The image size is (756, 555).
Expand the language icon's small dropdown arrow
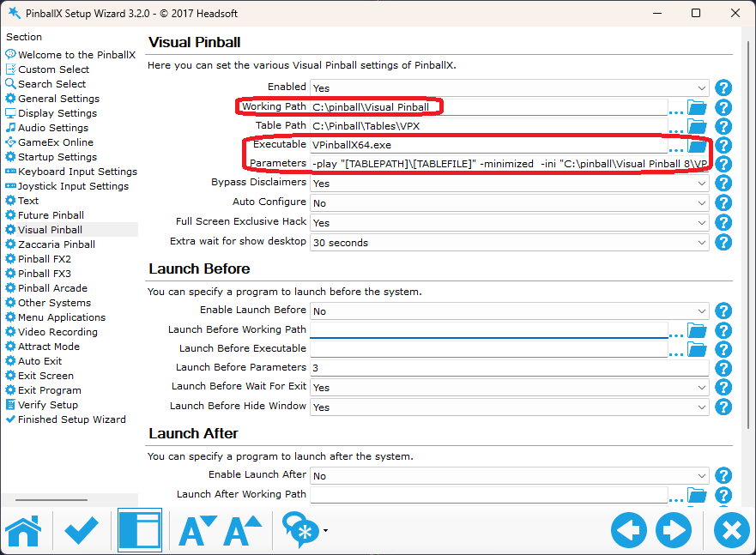tap(325, 530)
